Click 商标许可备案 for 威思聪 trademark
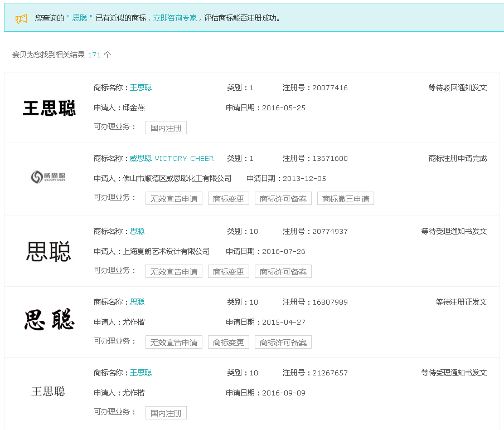This screenshot has width=504, height=430. pos(283,198)
